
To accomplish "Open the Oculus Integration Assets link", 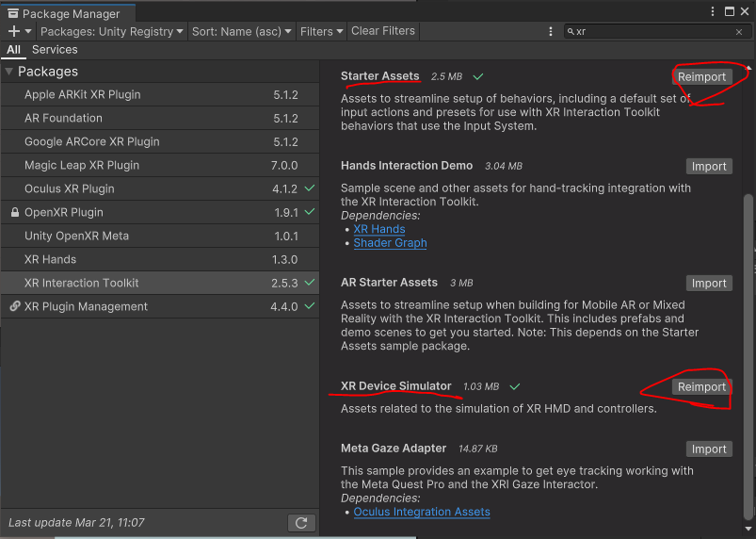I will pyautogui.click(x=422, y=512).
